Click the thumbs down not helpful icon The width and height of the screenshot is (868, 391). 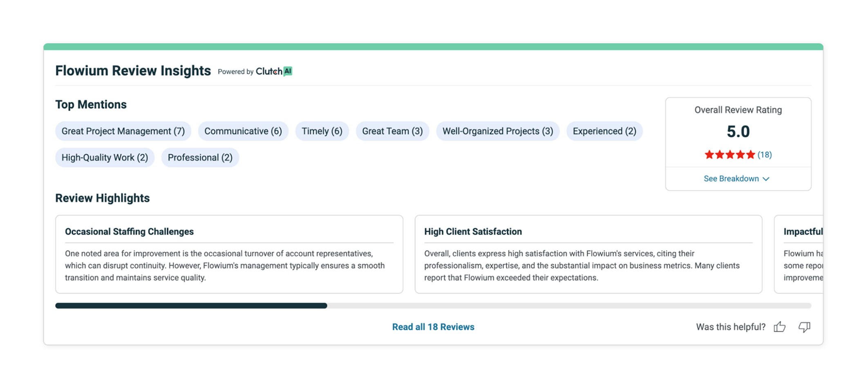[x=804, y=327]
